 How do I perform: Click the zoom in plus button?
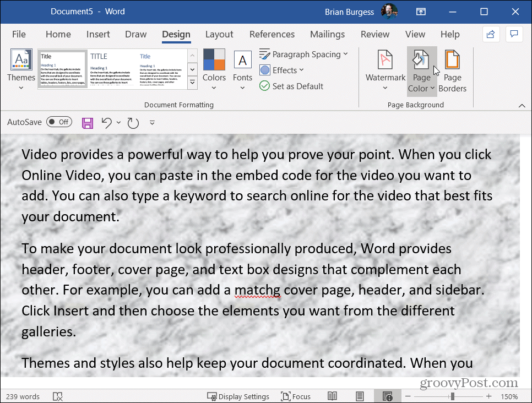(x=488, y=396)
